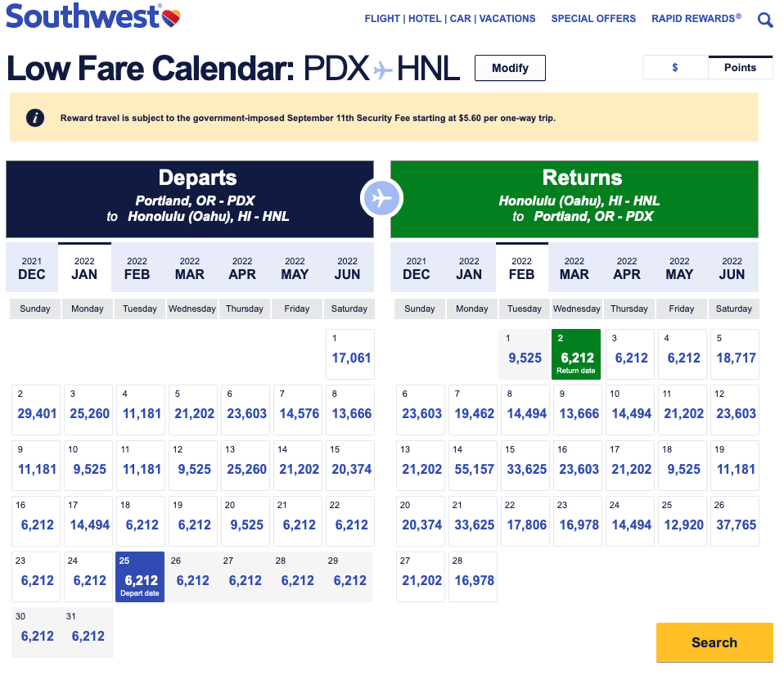Viewport: 784px width, 680px height.
Task: Switch fare display to dollars
Action: [x=674, y=68]
